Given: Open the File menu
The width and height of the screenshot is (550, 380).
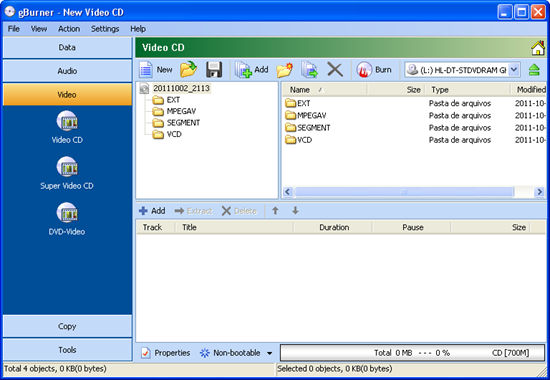Looking at the screenshot, I should click(x=14, y=29).
